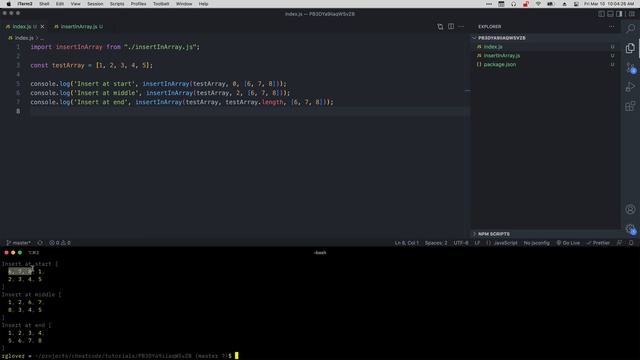The width and height of the screenshot is (640, 360).
Task: Toggle Secondary Side Bar layout button
Action: tap(619, 14)
